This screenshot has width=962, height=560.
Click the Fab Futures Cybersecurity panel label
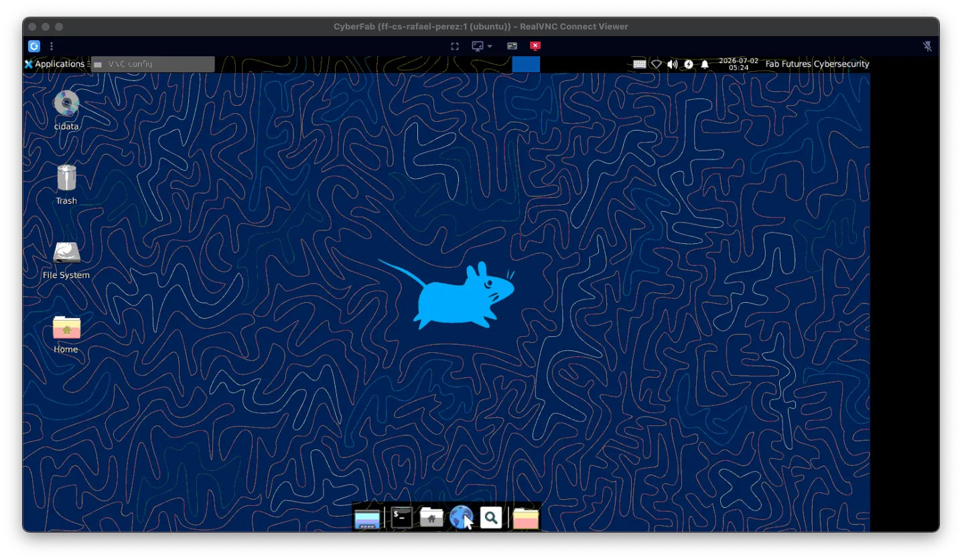click(817, 64)
